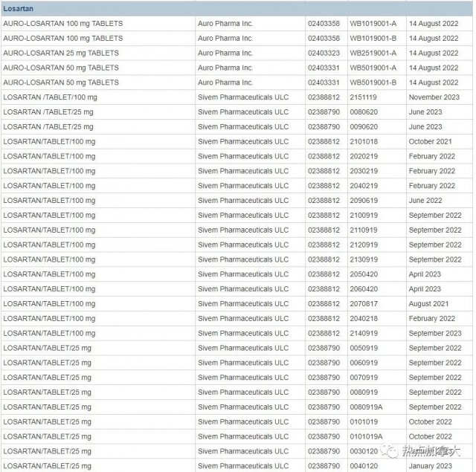The height and width of the screenshot is (472, 476).
Task: Select lot number 2060420
Action: click(x=364, y=289)
